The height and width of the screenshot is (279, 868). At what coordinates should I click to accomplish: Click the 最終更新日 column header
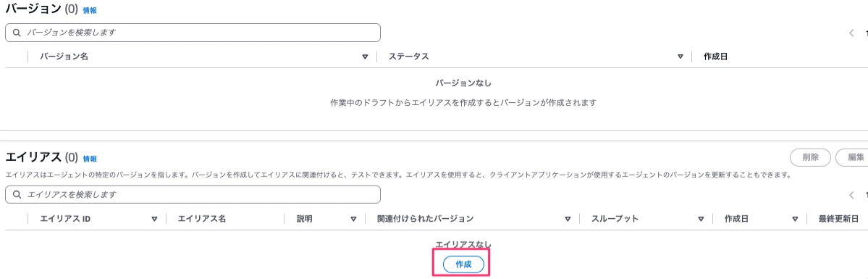(x=838, y=219)
